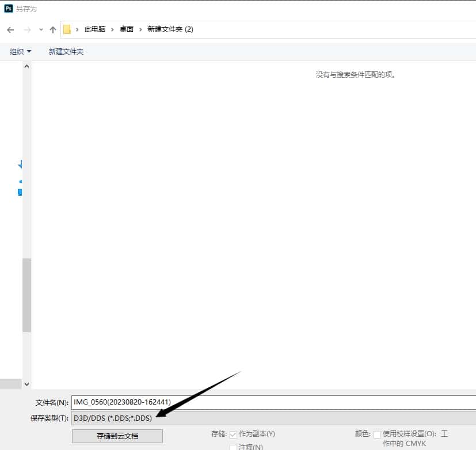Click the 文件名 input field

273,402
